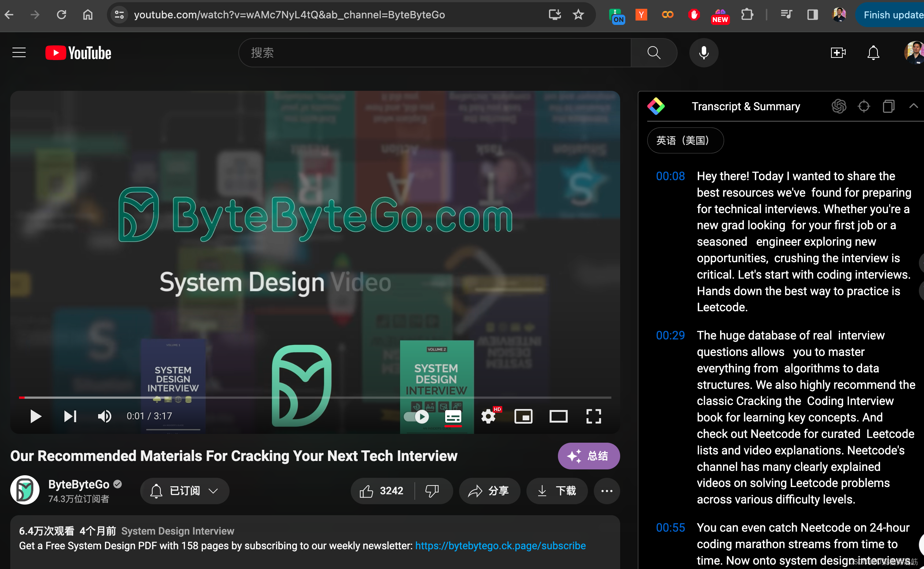Screen dimensions: 924x569
Task: Open the browser home page
Action: 87,15
